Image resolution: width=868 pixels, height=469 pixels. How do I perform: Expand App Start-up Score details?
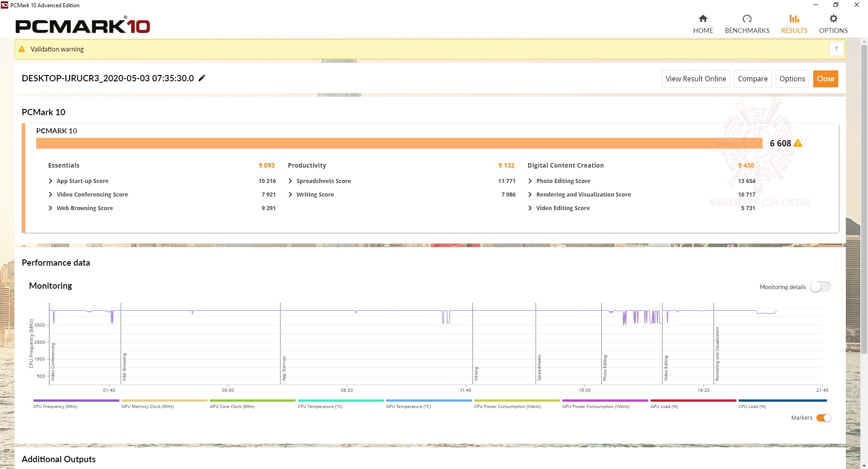point(51,181)
